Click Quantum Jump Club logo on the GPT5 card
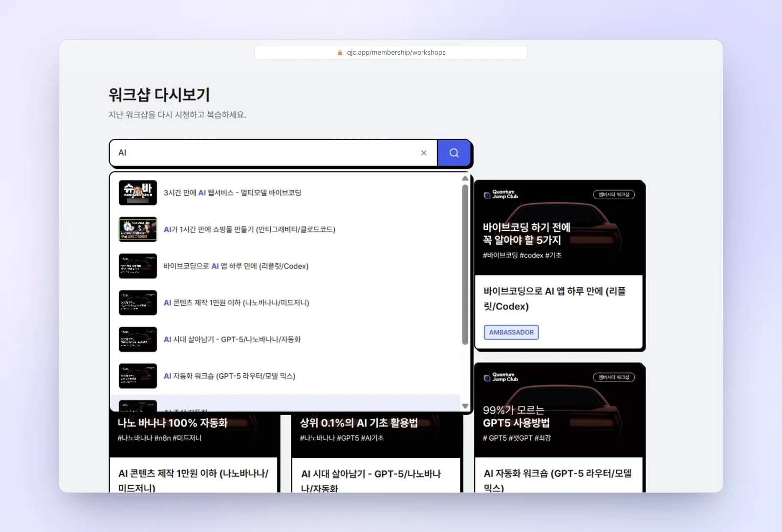 (x=501, y=377)
